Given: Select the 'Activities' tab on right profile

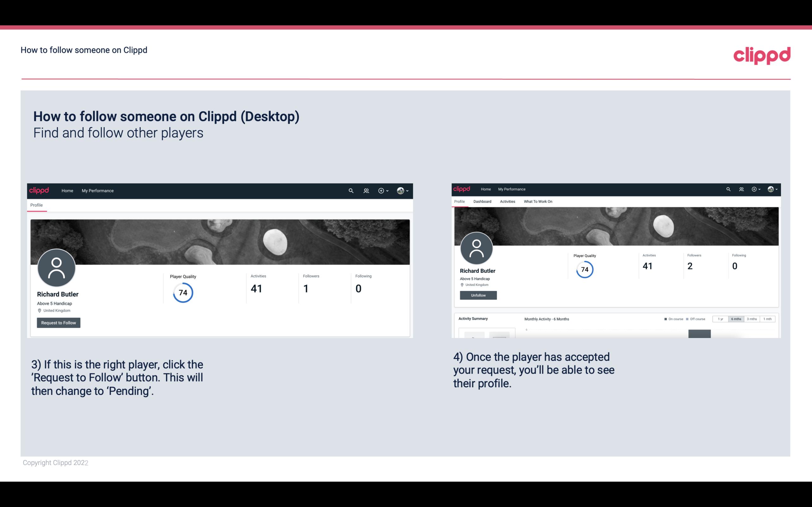Looking at the screenshot, I should click(x=506, y=202).
